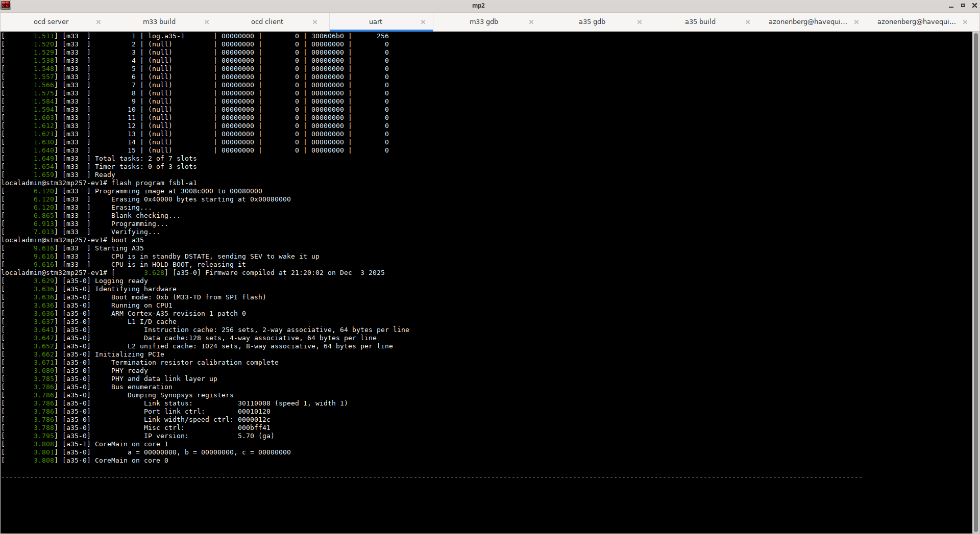Close the m33 gdb tab
The image size is (980, 534).
(531, 22)
